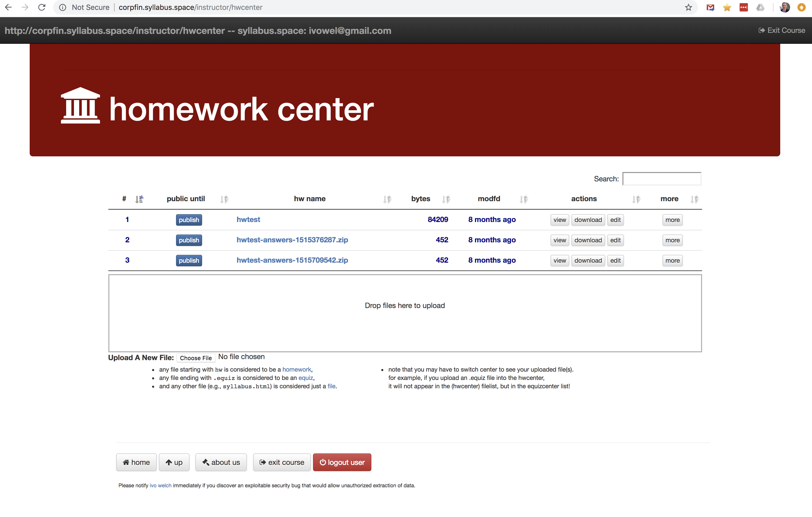Click the browser reload icon

point(42,7)
